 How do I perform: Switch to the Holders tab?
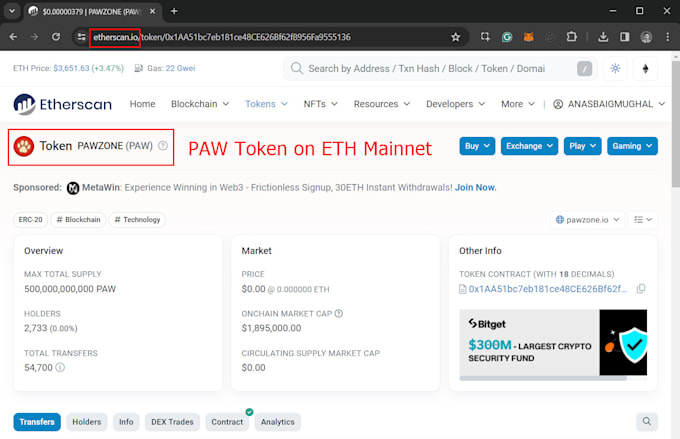pos(87,422)
